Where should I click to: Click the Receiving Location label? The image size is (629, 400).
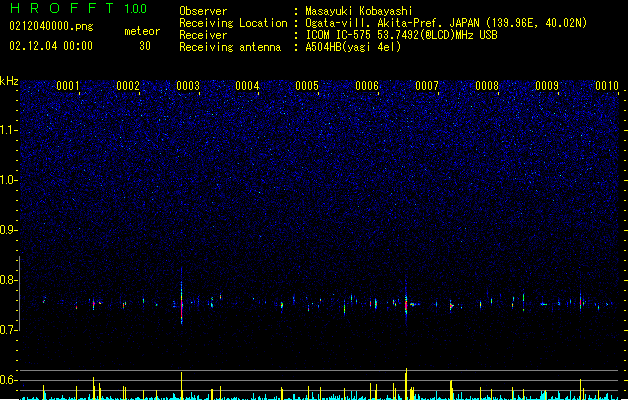(x=233, y=23)
